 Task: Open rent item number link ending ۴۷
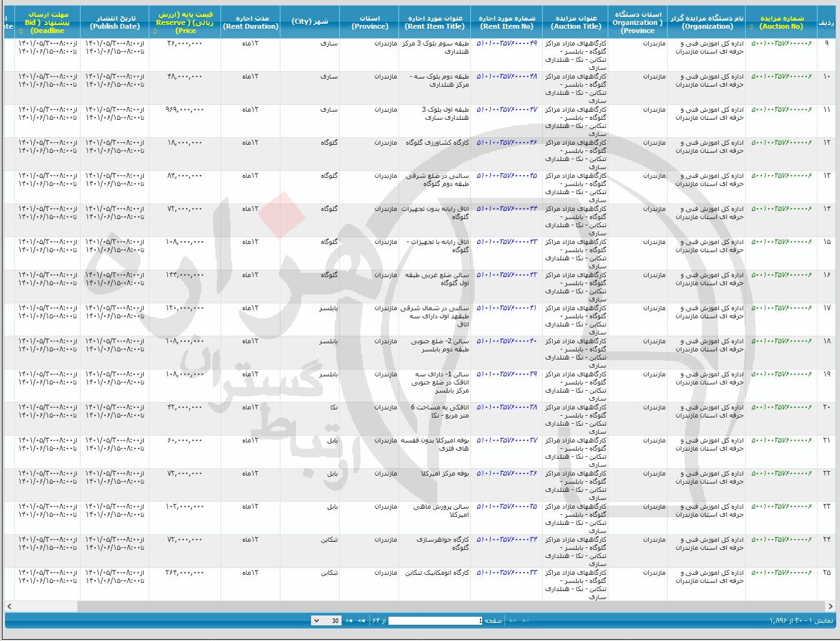point(506,110)
